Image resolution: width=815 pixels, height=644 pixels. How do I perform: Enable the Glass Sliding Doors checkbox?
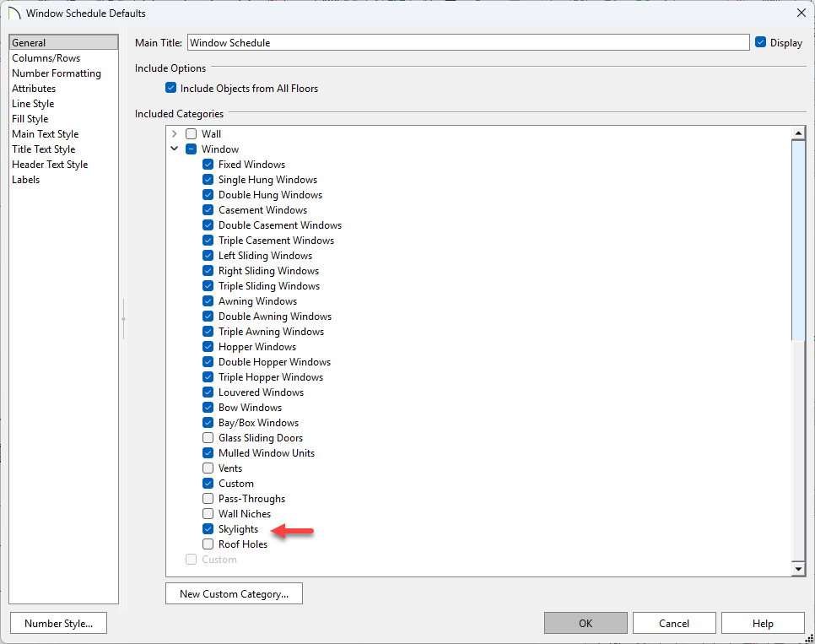tap(208, 438)
